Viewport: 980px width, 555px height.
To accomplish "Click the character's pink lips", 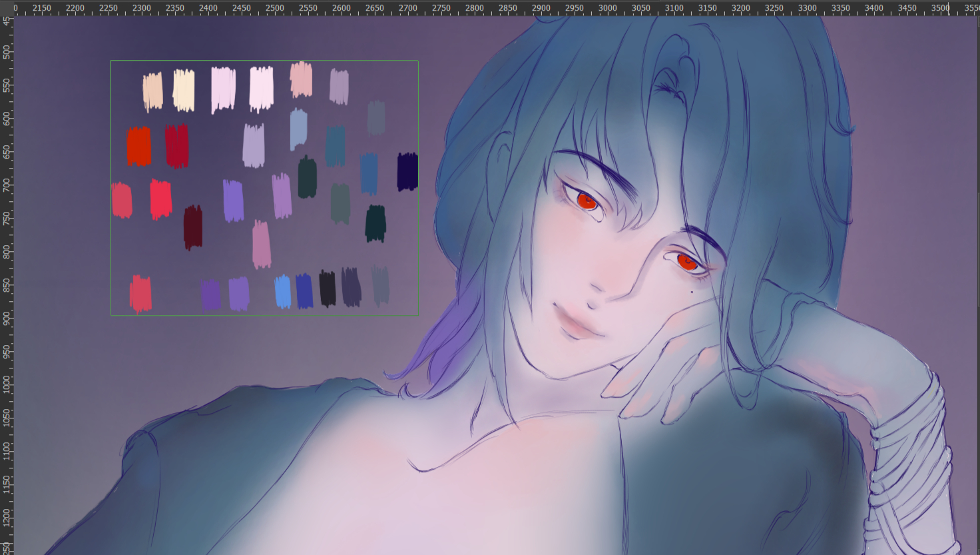I will 578,323.
